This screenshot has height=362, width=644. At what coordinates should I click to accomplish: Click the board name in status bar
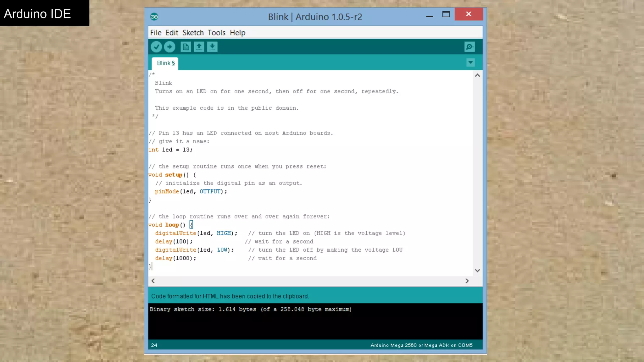pyautogui.click(x=421, y=345)
